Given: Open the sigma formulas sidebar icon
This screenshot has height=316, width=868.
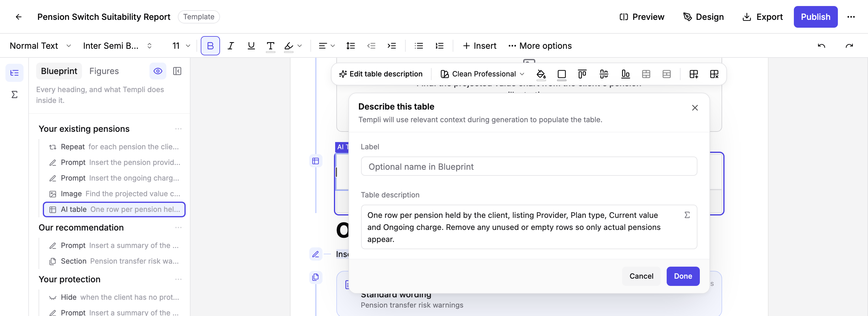Looking at the screenshot, I should point(14,94).
